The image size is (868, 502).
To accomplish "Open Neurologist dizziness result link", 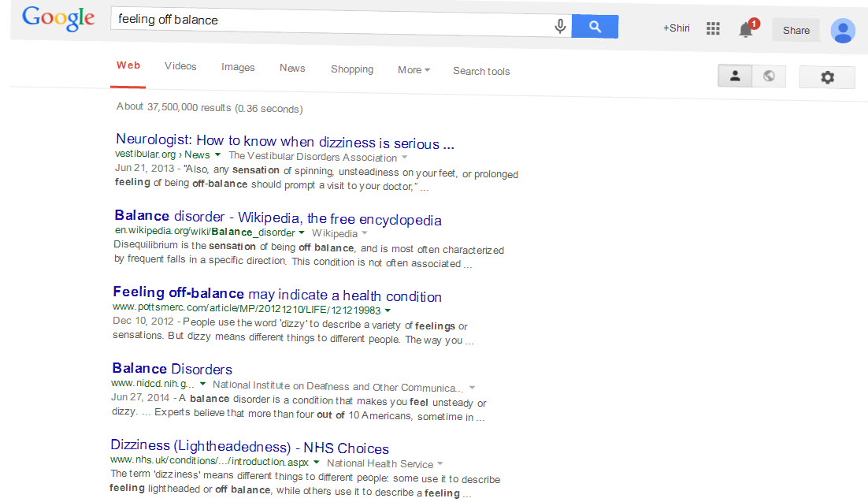I will point(285,142).
